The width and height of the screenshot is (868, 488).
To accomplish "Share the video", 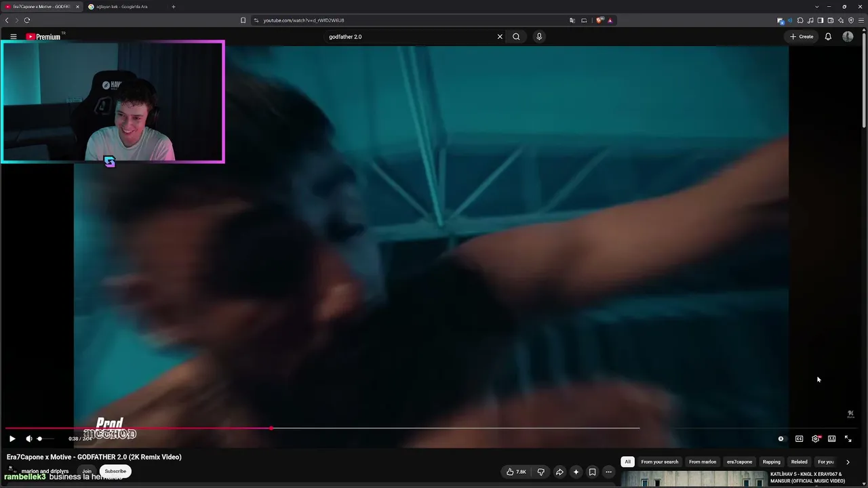I will pos(559,472).
